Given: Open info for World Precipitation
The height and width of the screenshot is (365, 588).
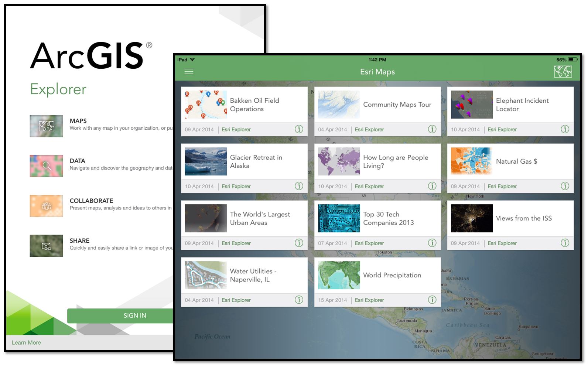Looking at the screenshot, I should point(432,300).
